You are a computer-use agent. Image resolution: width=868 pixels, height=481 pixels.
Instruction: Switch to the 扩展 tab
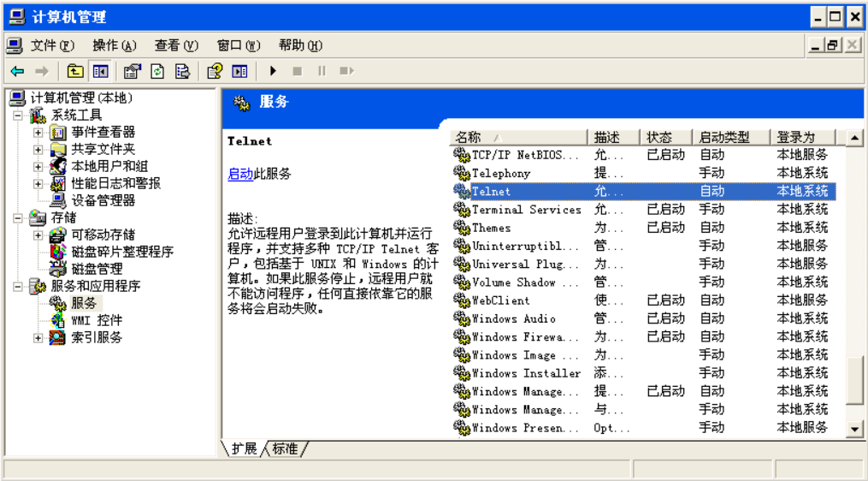point(244,448)
